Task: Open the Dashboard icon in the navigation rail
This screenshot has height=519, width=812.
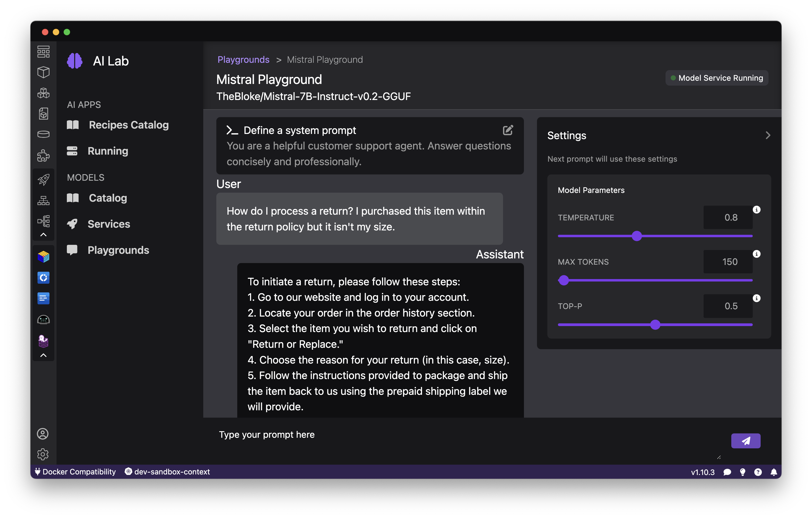Action: click(43, 52)
